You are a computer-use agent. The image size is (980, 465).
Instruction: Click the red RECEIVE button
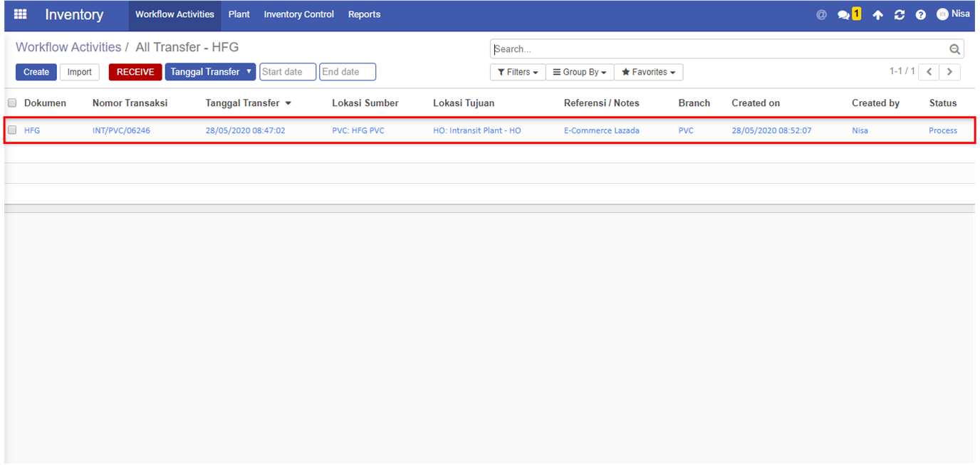coord(135,72)
